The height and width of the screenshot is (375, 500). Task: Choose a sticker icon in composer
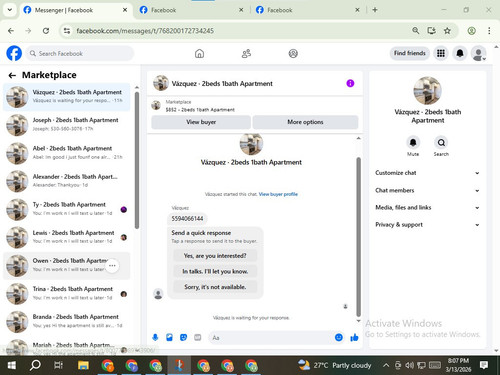point(183,338)
